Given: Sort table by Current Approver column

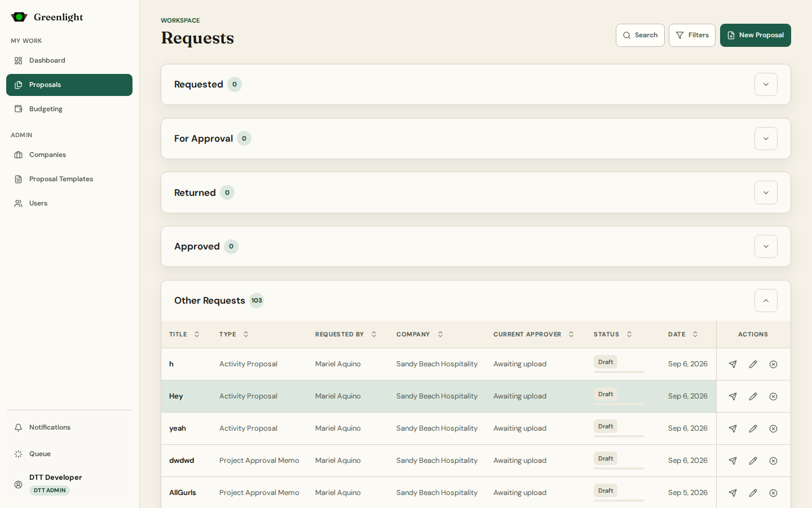Looking at the screenshot, I should [533, 334].
